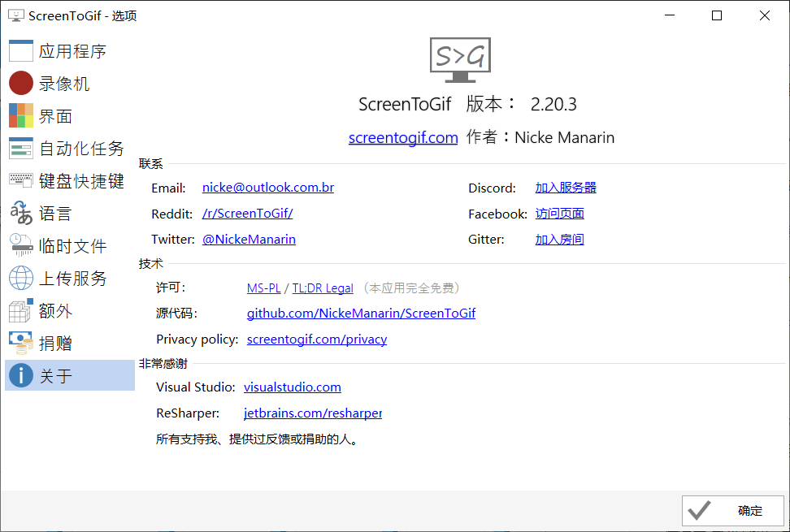Select the 关于 tab

coord(70,375)
